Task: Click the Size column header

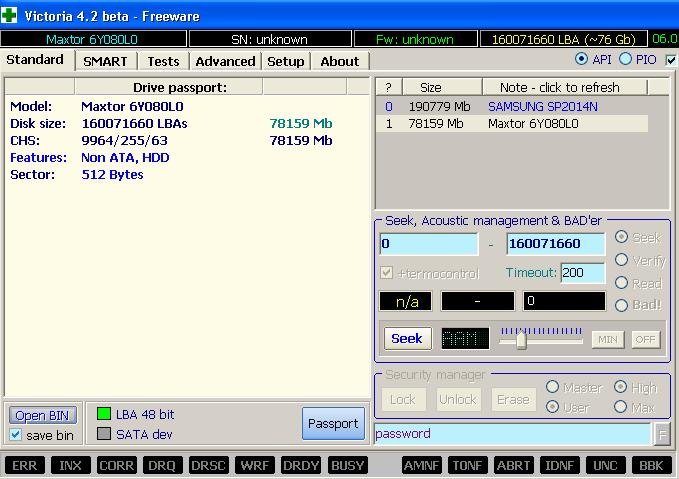Action: click(442, 87)
